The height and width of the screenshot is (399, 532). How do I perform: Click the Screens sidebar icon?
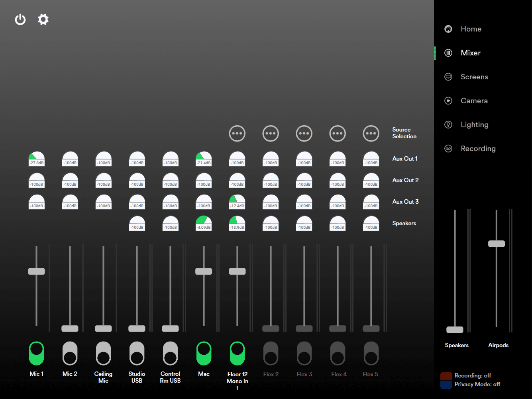click(448, 77)
